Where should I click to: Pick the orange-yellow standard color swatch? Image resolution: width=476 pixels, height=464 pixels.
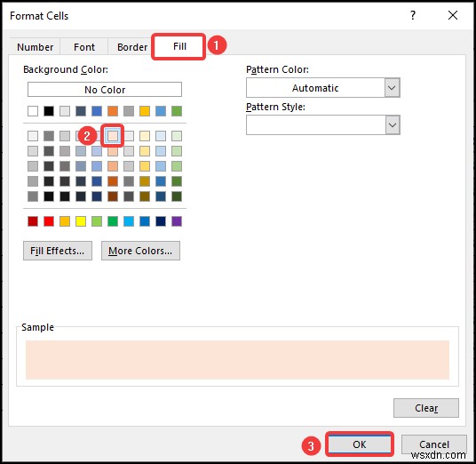65,221
